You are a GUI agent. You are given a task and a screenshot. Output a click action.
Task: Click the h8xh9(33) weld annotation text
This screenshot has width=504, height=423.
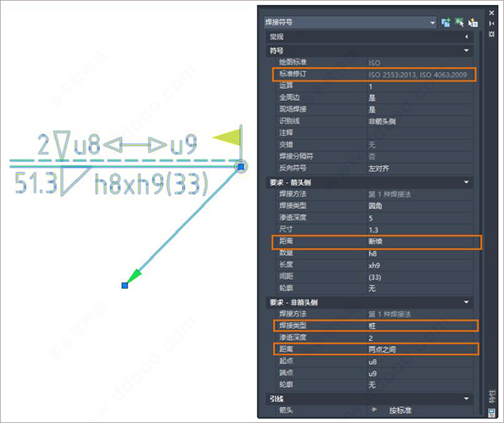click(151, 184)
